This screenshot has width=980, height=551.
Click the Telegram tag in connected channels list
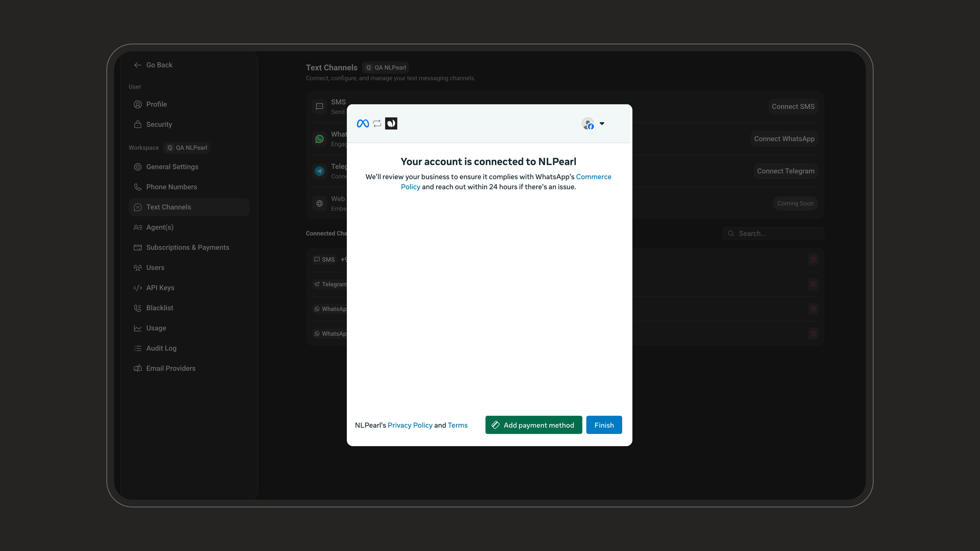point(330,284)
